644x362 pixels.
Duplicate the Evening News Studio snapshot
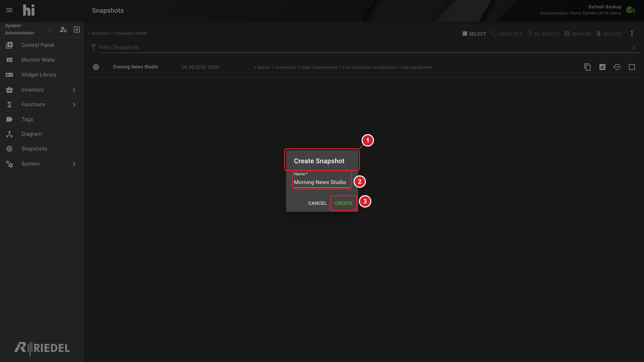(x=587, y=67)
